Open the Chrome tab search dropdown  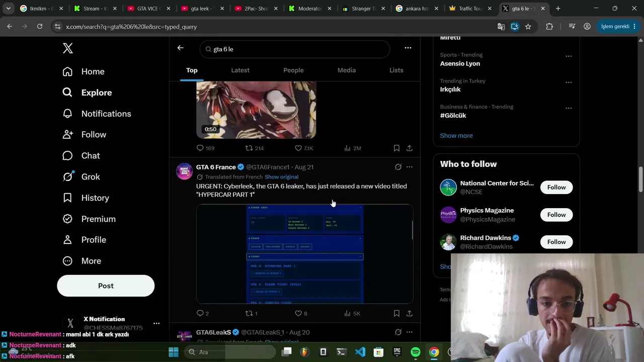point(9,9)
